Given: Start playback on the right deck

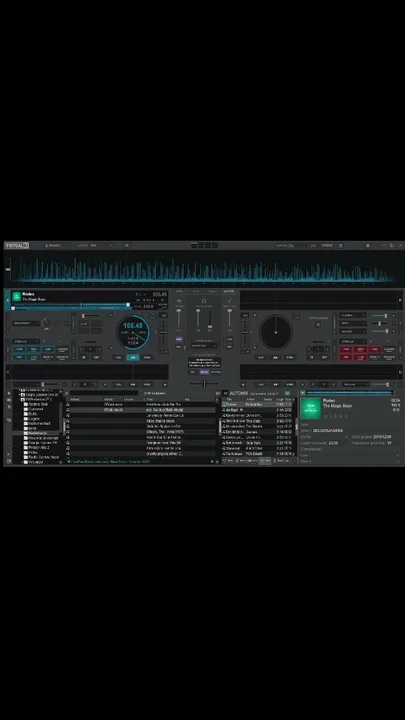Looking at the screenshot, I should tap(275, 357).
